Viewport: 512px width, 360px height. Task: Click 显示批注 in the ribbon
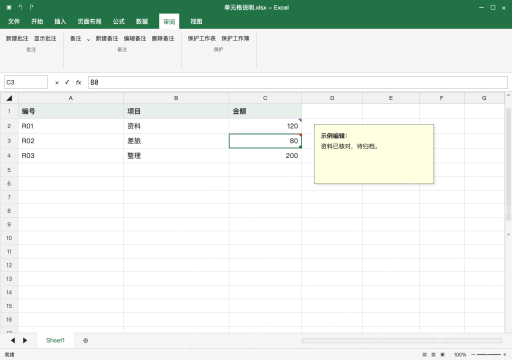click(x=45, y=39)
